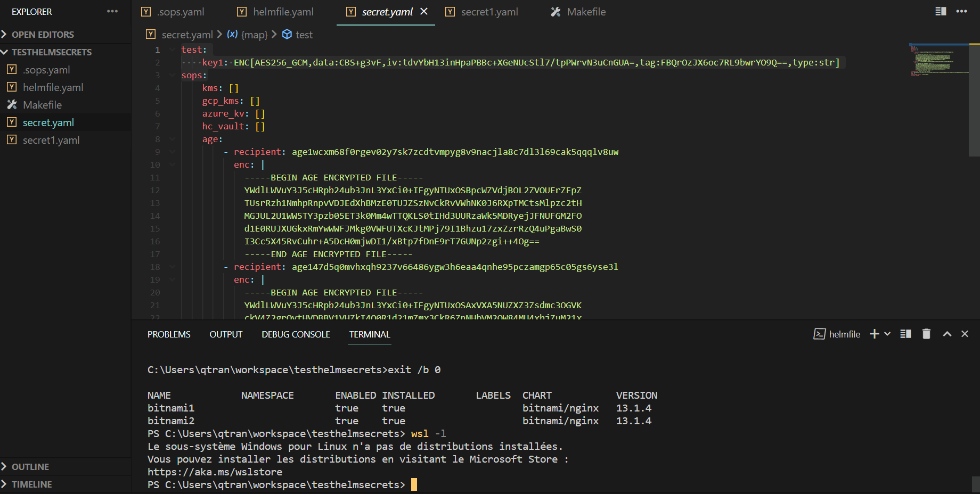The width and height of the screenshot is (980, 494).
Task: Open editor more actions ellipsis icon
Action: point(962,11)
